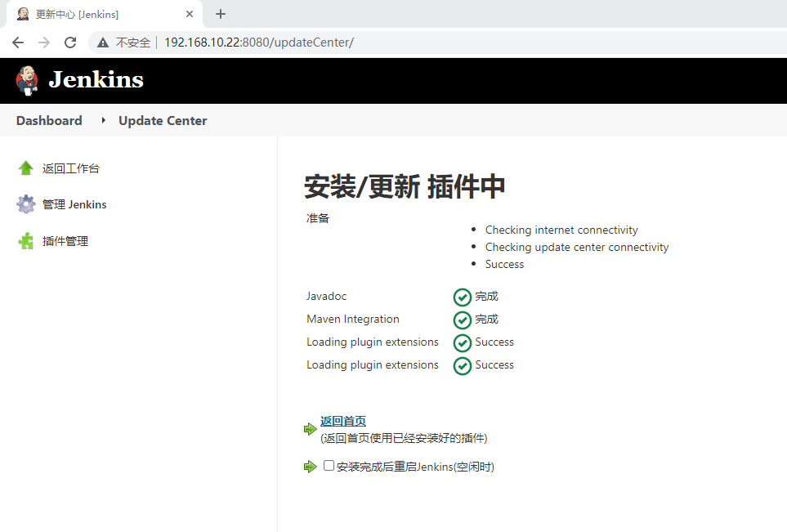Select the Update Center breadcrumb
Viewport: 787px width, 532px height.
163,120
